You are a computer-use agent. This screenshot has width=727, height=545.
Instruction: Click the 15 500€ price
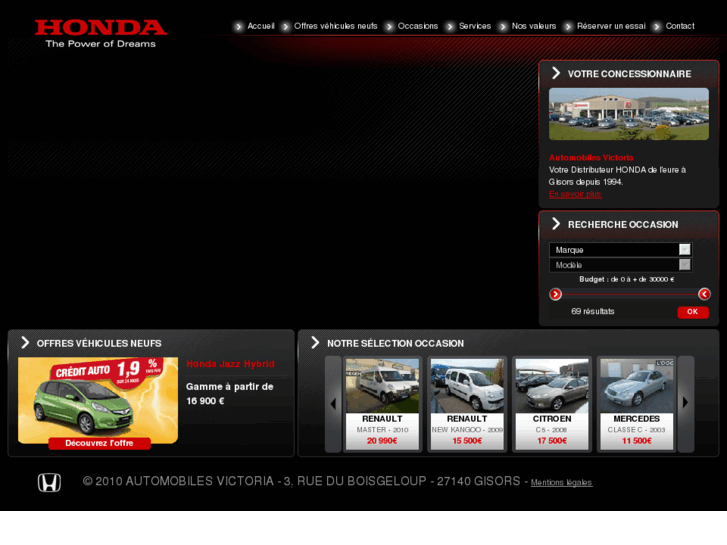467,441
